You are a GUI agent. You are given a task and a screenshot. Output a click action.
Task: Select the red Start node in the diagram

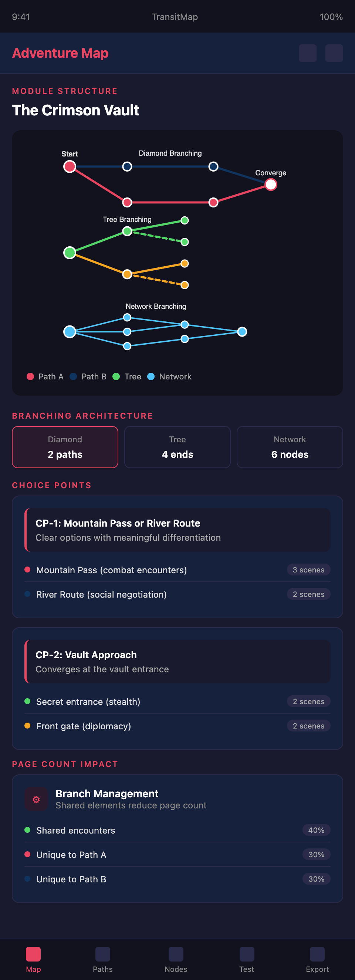(x=70, y=167)
